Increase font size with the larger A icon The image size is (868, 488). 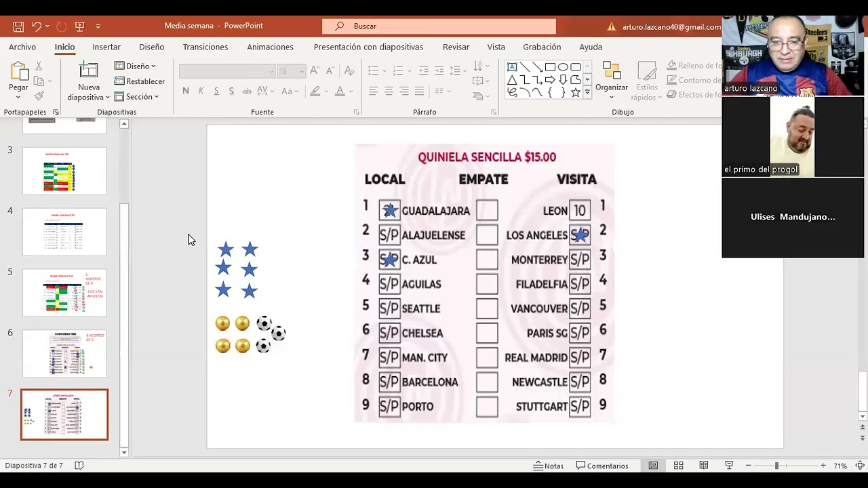pos(315,70)
